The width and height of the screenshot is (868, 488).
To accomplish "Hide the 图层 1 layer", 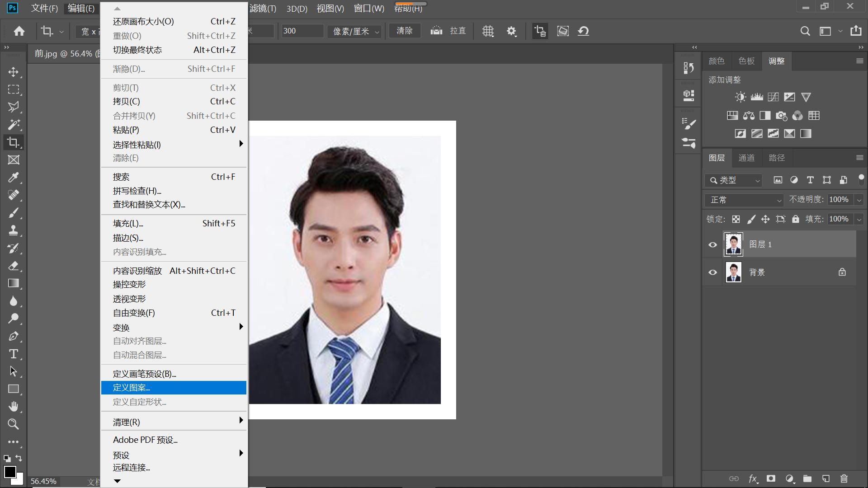I will 712,245.
